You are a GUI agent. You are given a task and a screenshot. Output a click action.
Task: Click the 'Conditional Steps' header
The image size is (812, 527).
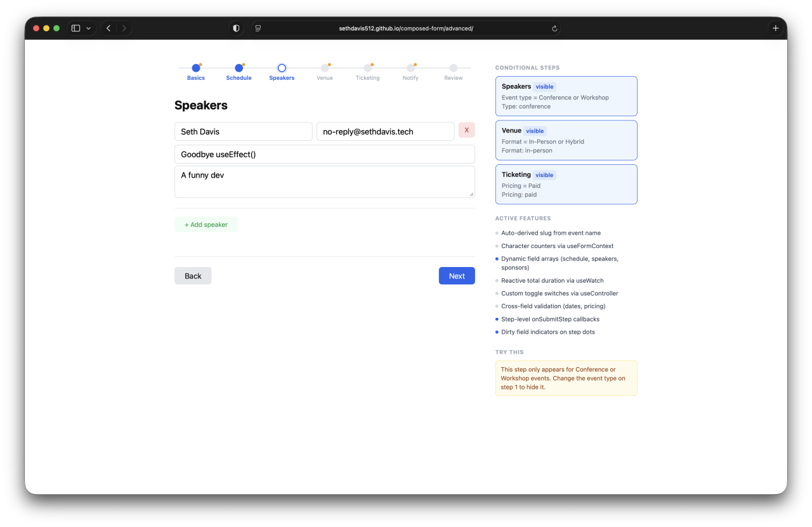(528, 68)
